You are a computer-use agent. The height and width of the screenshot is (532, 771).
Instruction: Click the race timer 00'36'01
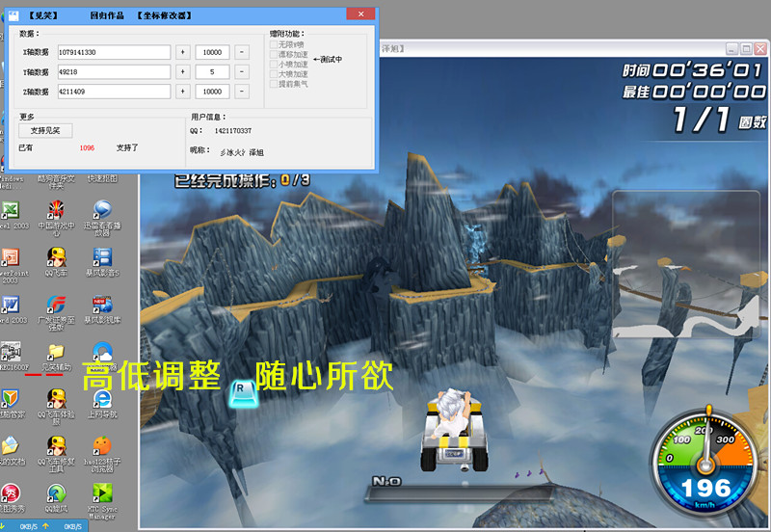[x=707, y=70]
